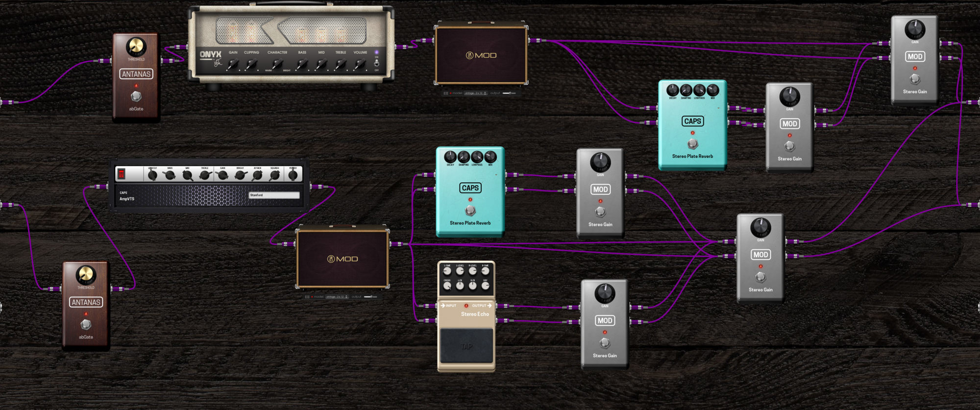Adjust output slider under the ONYX-fed MOD cabinet
Viewport: 980px width, 410px height.
pos(510,93)
